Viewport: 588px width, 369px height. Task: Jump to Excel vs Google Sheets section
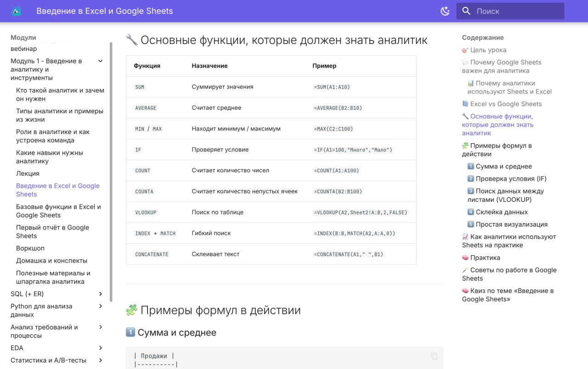pos(506,104)
